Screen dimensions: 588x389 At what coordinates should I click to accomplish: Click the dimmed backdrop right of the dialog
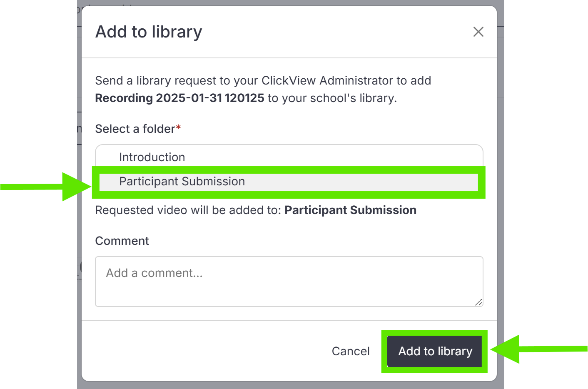pyautogui.click(x=501, y=208)
